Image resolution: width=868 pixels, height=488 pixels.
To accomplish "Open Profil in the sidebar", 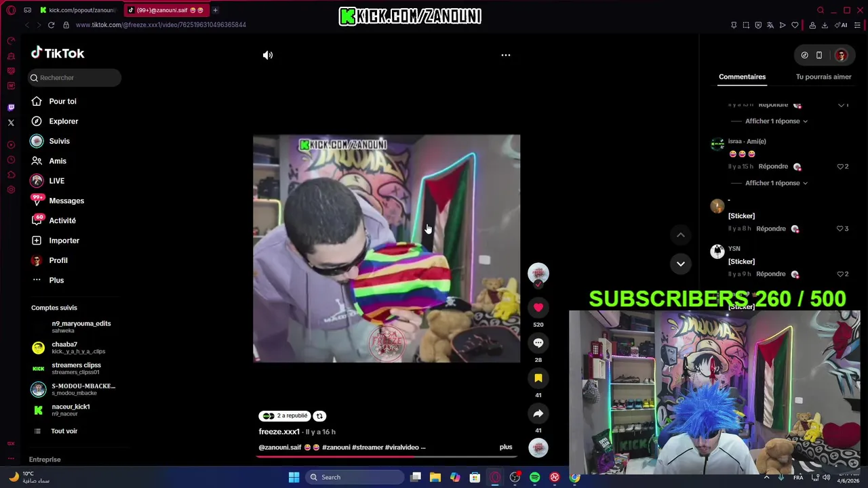I will pyautogui.click(x=58, y=260).
